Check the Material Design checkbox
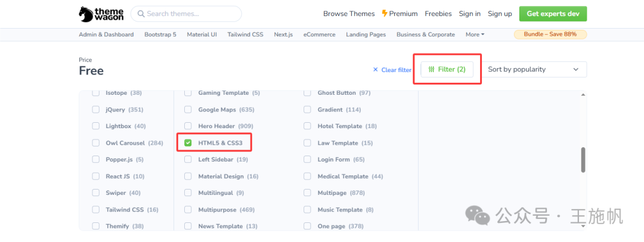The image size is (644, 242). (x=188, y=176)
